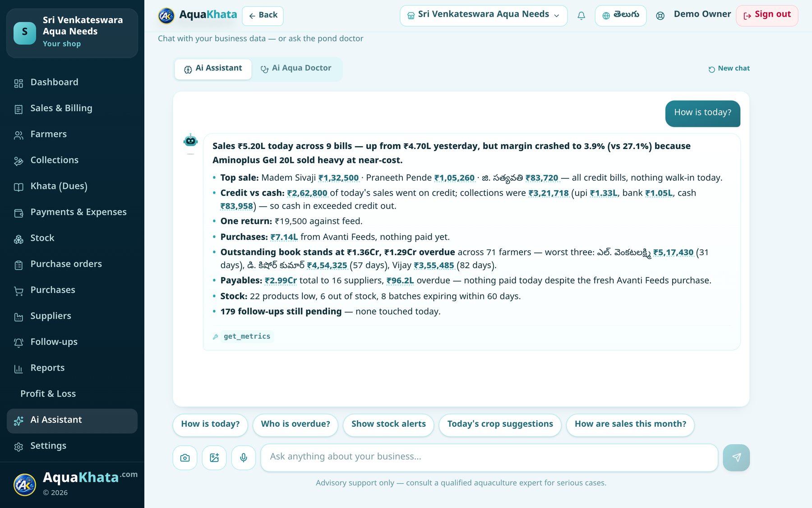Open Settings in sidebar
This screenshot has width=812, height=508.
pyautogui.click(x=72, y=446)
